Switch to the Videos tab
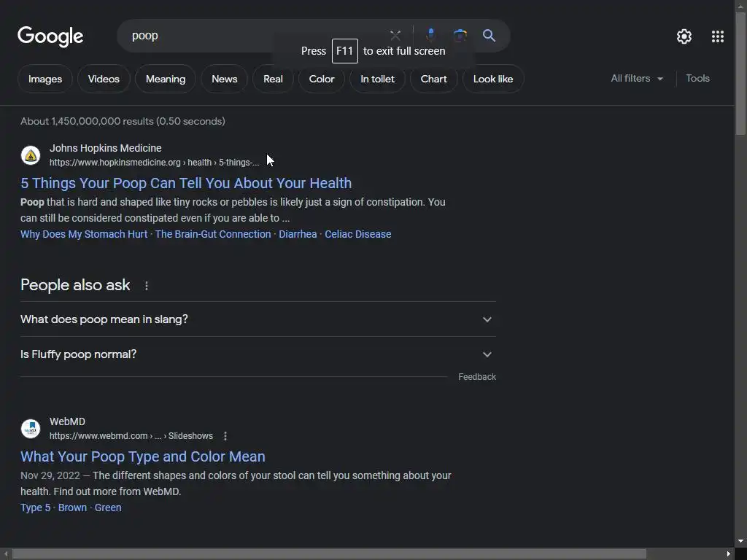Screen dimensions: 747x560 coord(104,79)
